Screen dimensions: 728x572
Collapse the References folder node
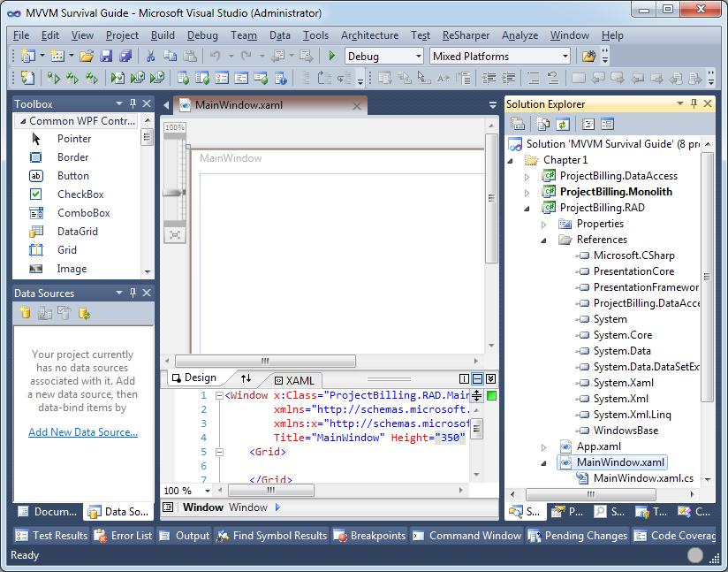pos(543,240)
